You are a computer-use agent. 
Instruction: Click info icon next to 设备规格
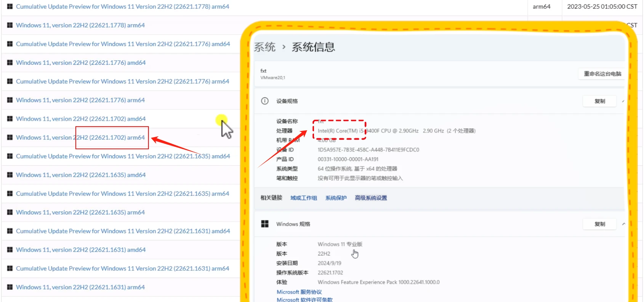264,101
